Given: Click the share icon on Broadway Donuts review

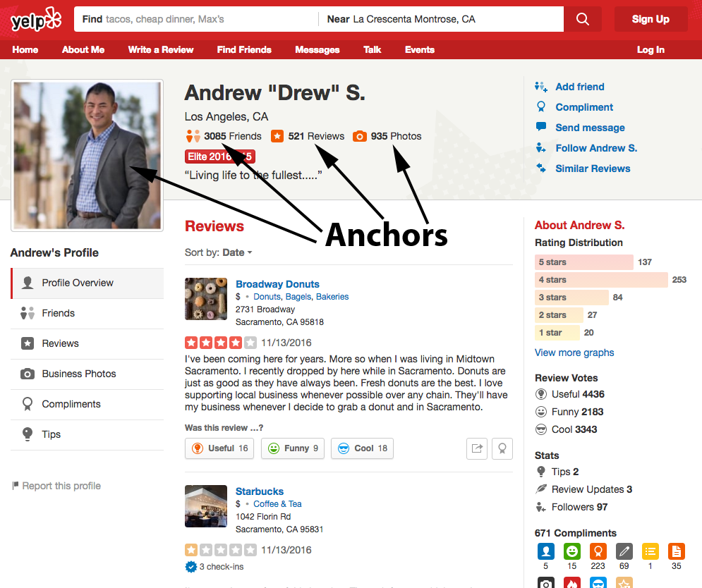Looking at the screenshot, I should click(477, 448).
